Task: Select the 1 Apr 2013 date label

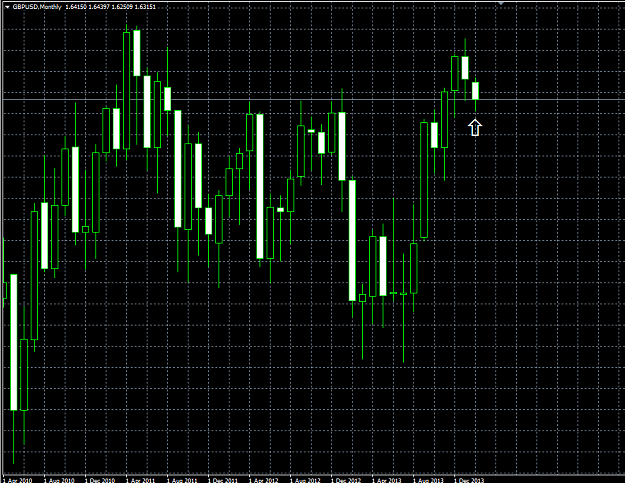Action: pos(387,480)
